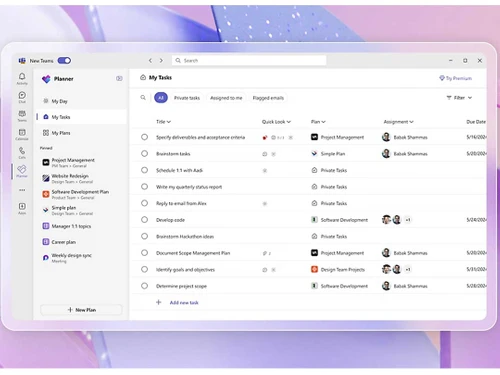Open Chat in the Teams rail
500x375 pixels.
(22, 97)
